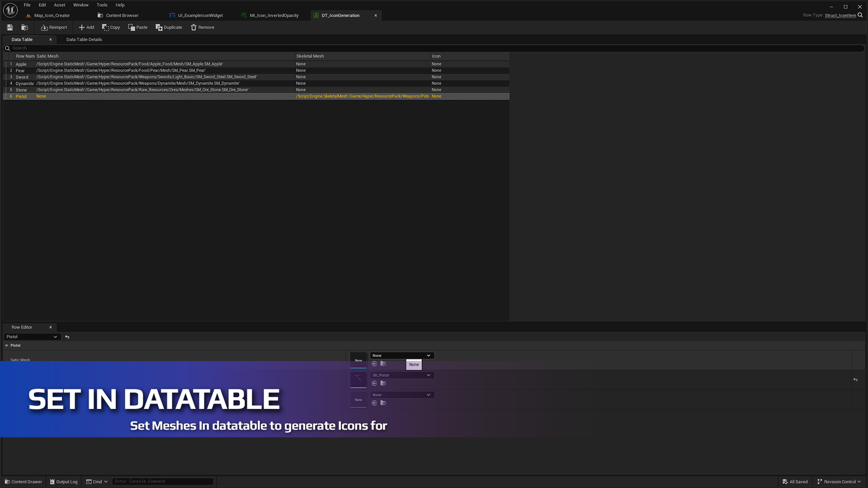Click Browse to asset in Content Browser icon
Viewport: 868px width, 488px height.
coord(25,28)
